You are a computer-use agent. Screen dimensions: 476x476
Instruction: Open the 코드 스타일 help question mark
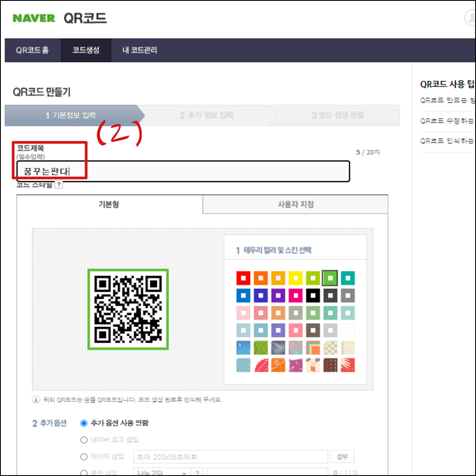[x=59, y=185]
